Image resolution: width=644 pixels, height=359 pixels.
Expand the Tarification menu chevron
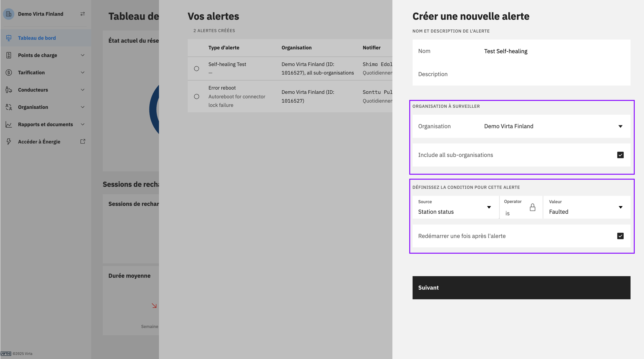click(82, 72)
